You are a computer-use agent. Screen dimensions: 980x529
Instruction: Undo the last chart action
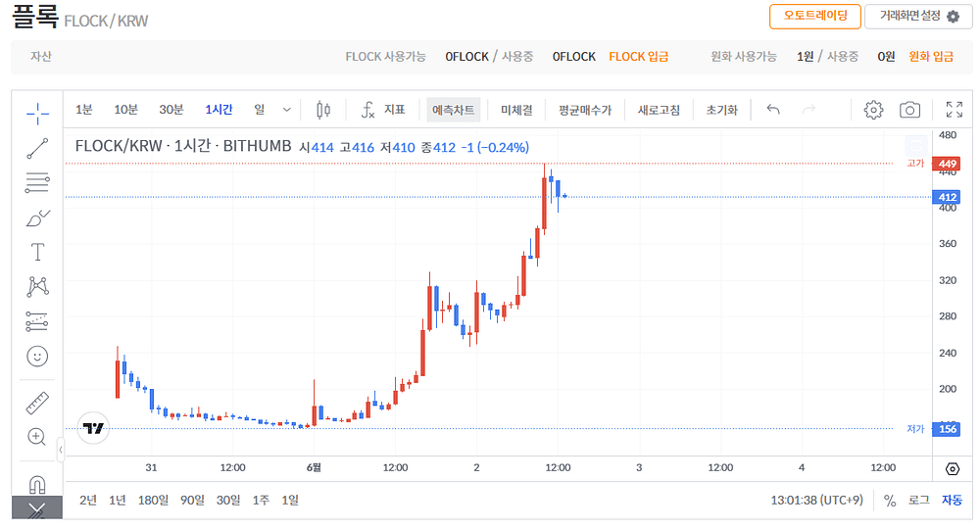coord(773,110)
